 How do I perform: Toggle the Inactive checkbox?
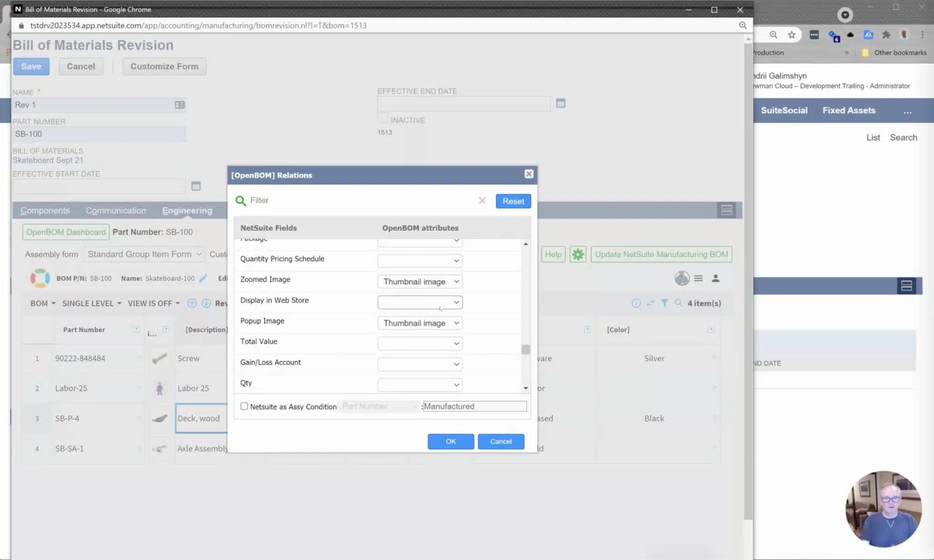click(x=383, y=119)
